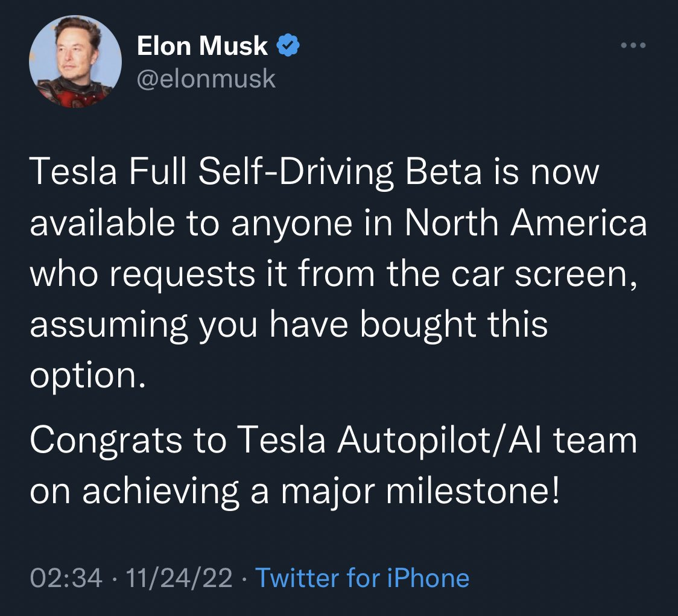Click the word "milestone!" at tweet end
The height and width of the screenshot is (616, 678).
(x=473, y=492)
